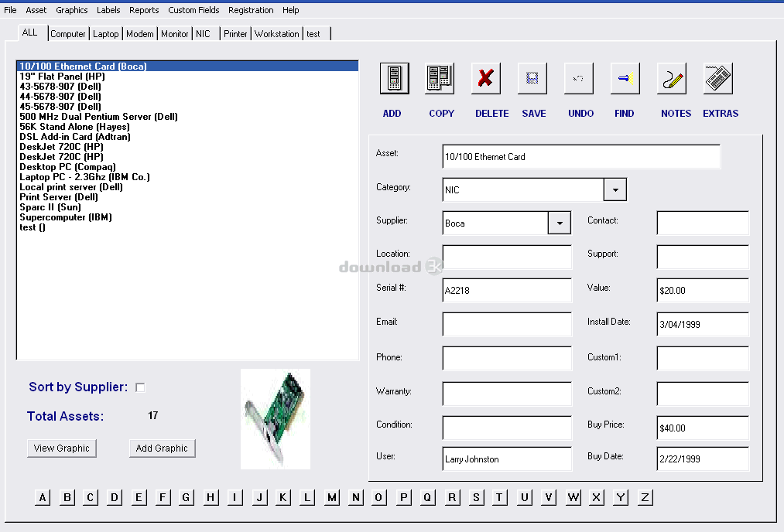Select Desktop PC (Compaq) entry
784x532 pixels.
(x=187, y=167)
